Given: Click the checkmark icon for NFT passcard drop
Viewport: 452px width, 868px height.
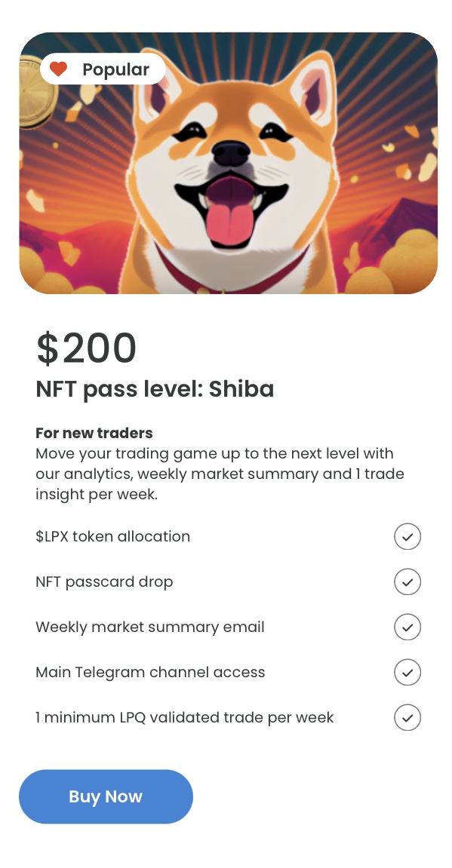Looking at the screenshot, I should coord(407,581).
